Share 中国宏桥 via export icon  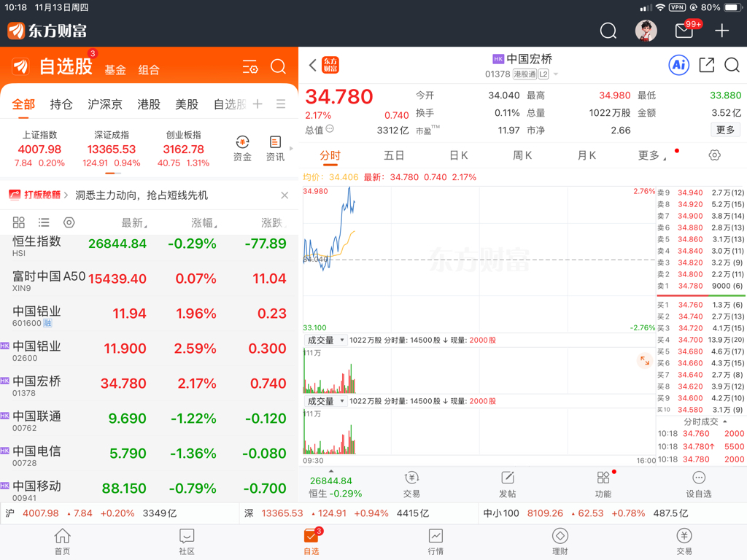(706, 65)
